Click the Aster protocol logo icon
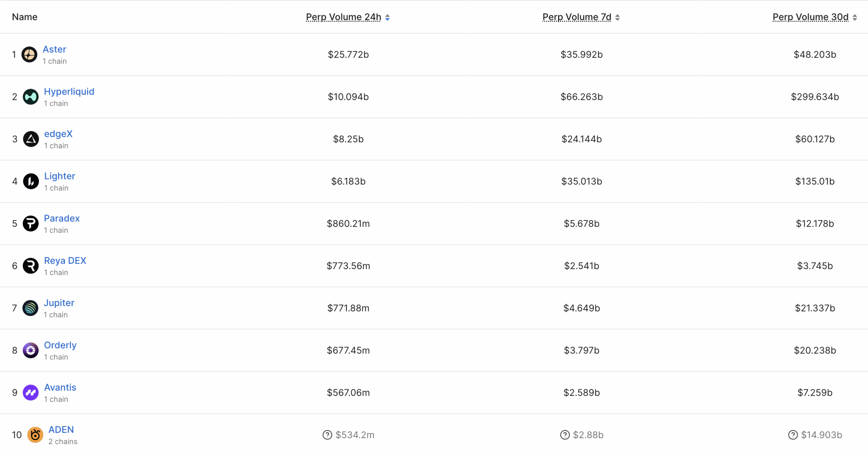 [29, 55]
